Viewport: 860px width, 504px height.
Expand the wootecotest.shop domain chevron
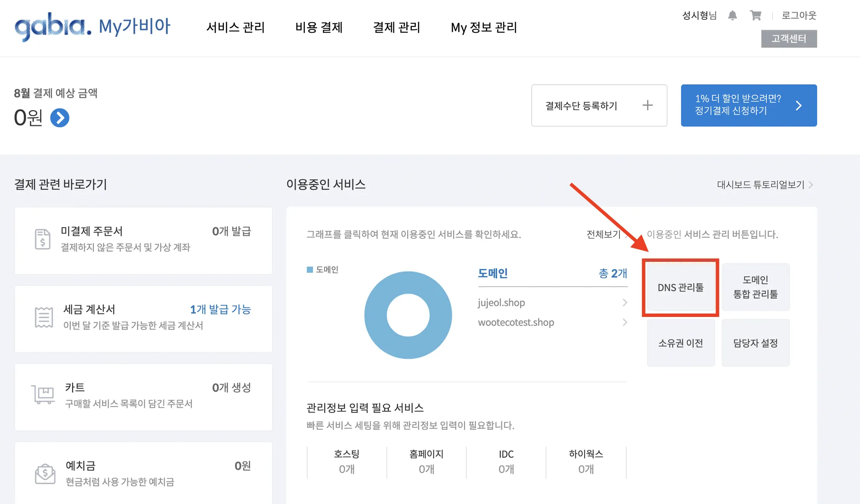[x=624, y=322]
